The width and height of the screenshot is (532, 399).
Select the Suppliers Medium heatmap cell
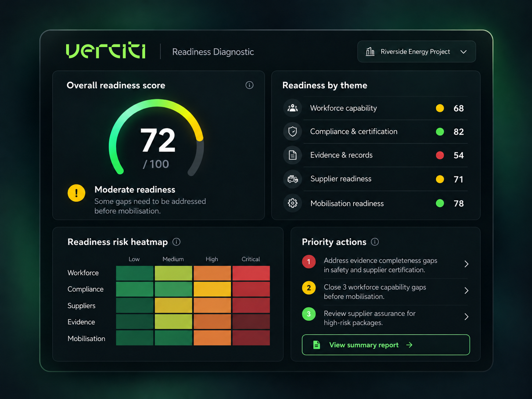[173, 305]
